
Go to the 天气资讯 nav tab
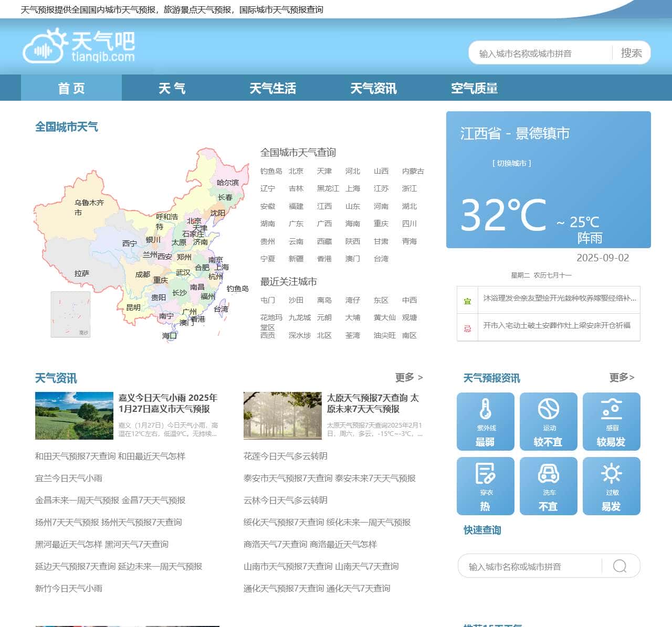pyautogui.click(x=373, y=88)
